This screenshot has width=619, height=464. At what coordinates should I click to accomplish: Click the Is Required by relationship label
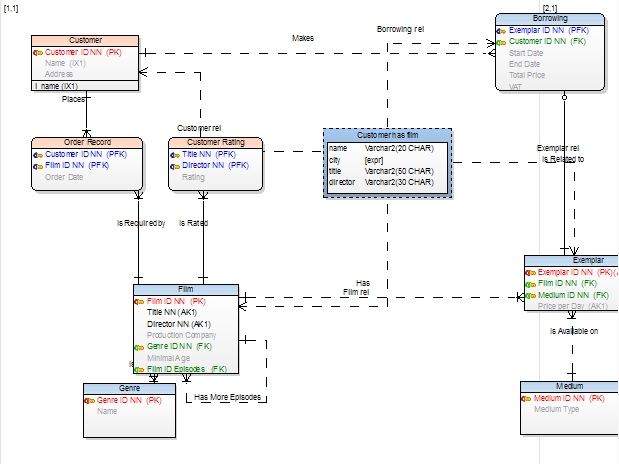point(141,223)
